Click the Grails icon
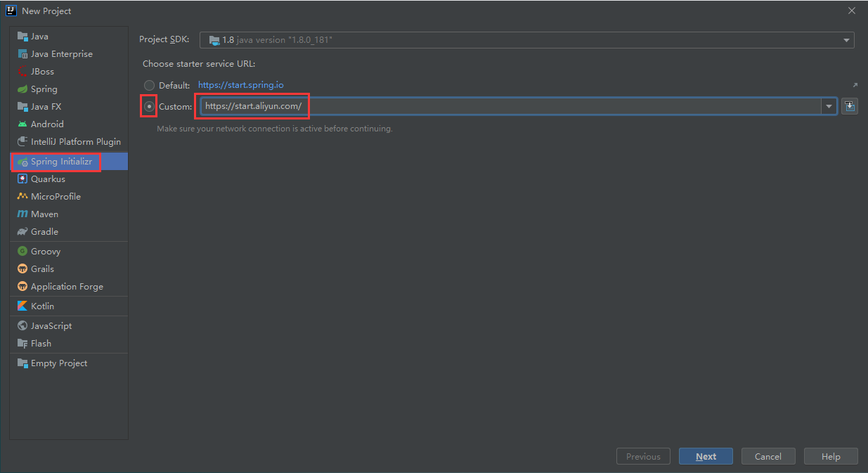Viewport: 868px width, 473px height. coord(22,269)
